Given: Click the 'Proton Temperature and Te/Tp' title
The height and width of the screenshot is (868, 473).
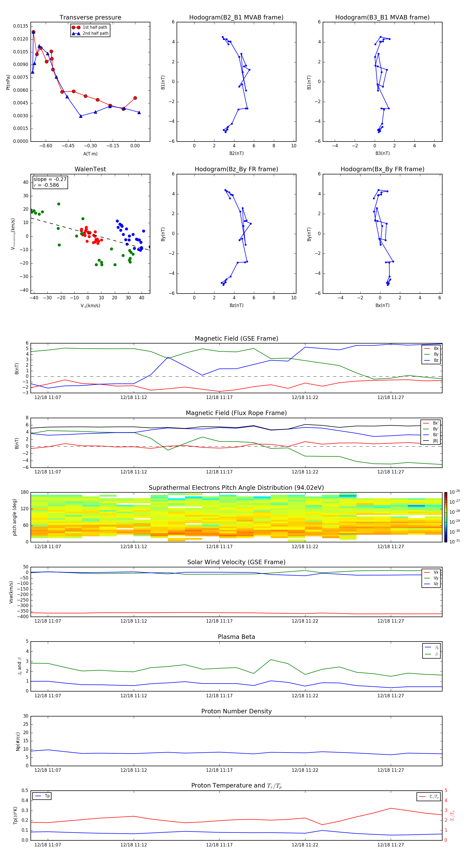Looking at the screenshot, I should (236, 786).
